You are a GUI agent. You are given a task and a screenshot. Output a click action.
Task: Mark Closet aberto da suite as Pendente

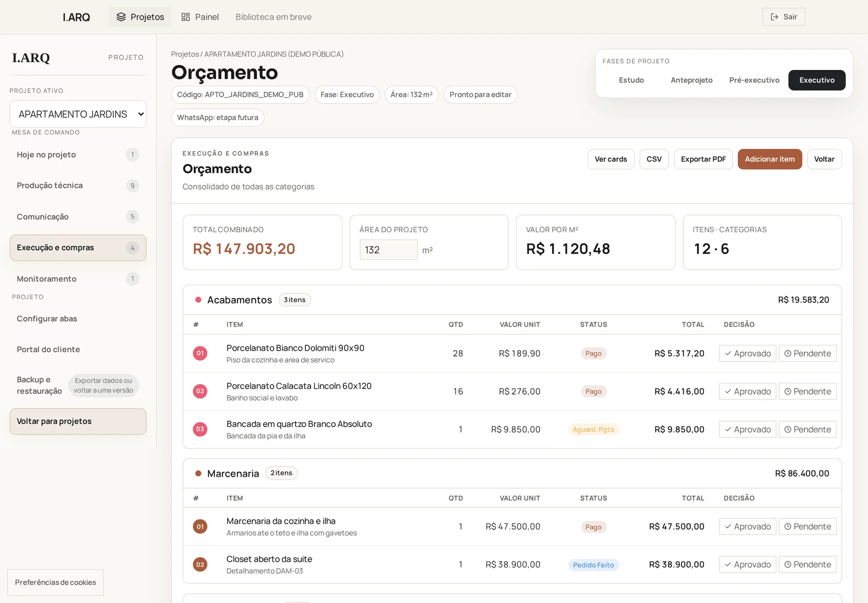[808, 564]
